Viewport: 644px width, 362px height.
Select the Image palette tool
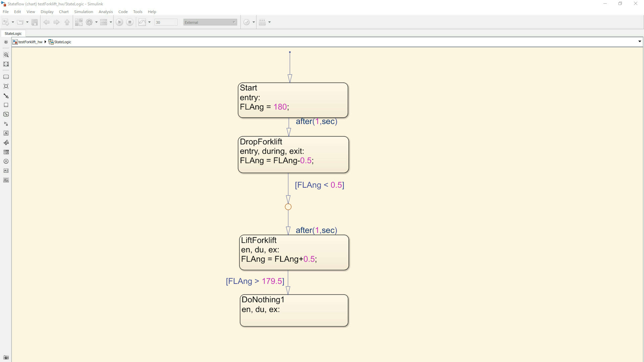click(6, 180)
